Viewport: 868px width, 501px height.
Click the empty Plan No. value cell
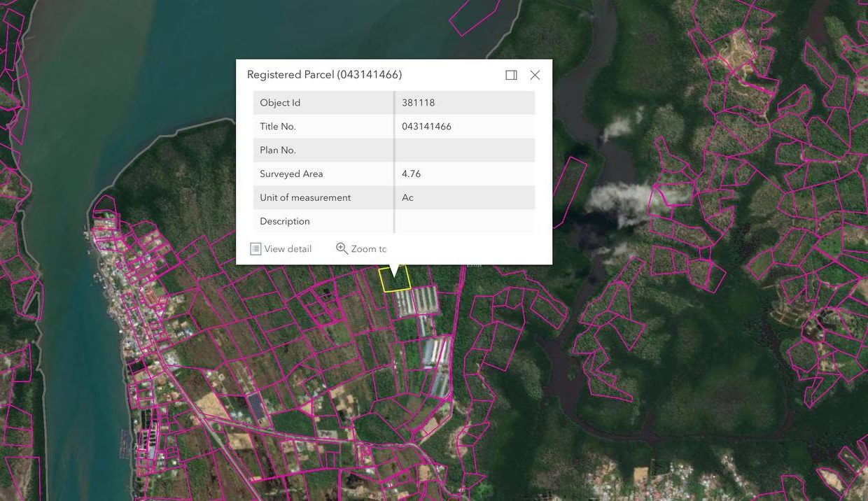(464, 150)
